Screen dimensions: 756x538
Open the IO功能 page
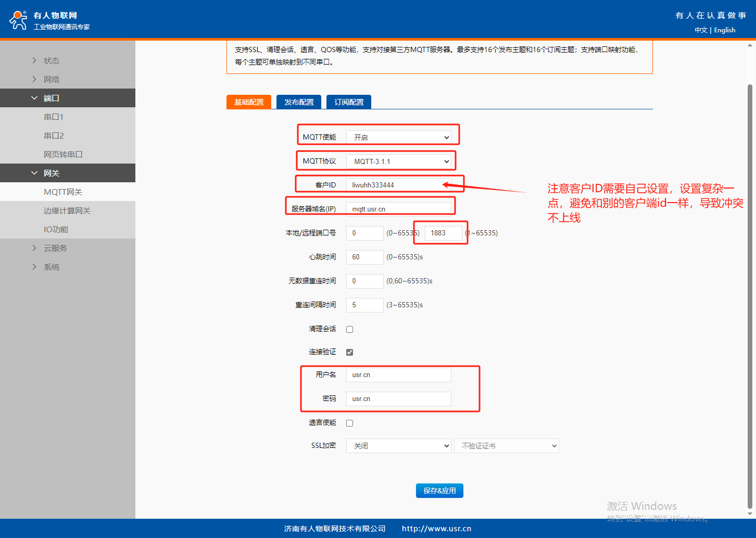[x=56, y=230]
